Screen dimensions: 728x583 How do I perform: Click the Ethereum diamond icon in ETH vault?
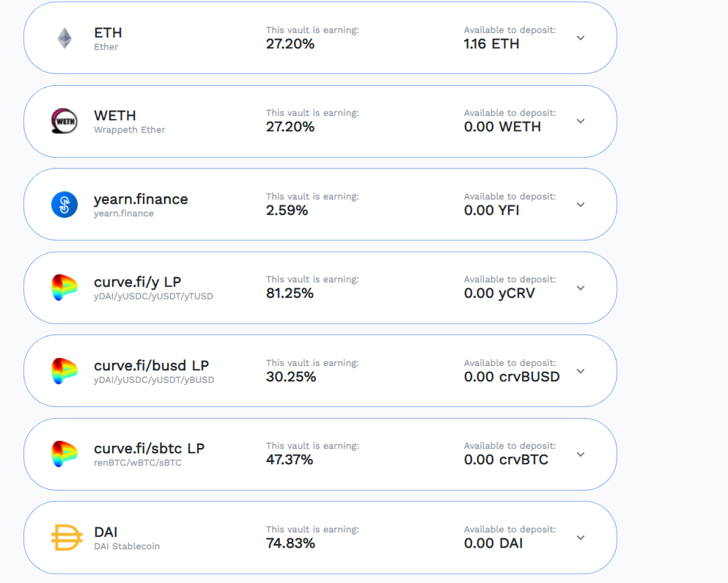(x=65, y=38)
